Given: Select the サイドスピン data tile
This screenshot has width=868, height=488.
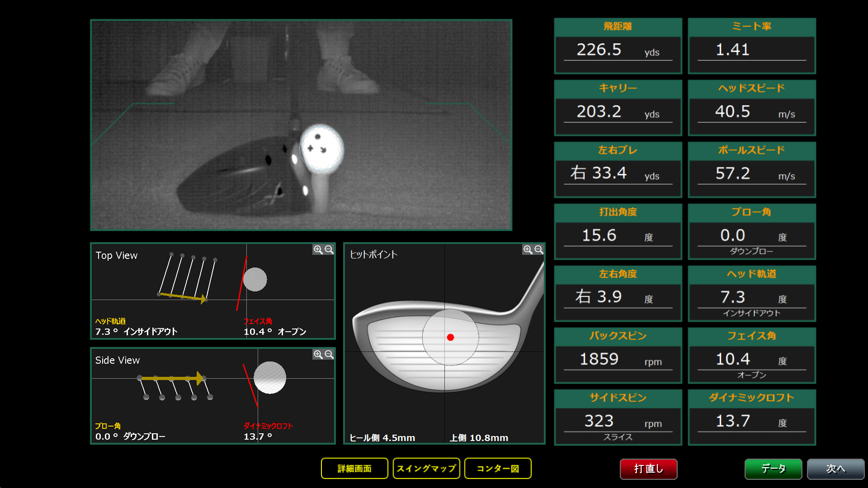Looking at the screenshot, I should pyautogui.click(x=618, y=418).
